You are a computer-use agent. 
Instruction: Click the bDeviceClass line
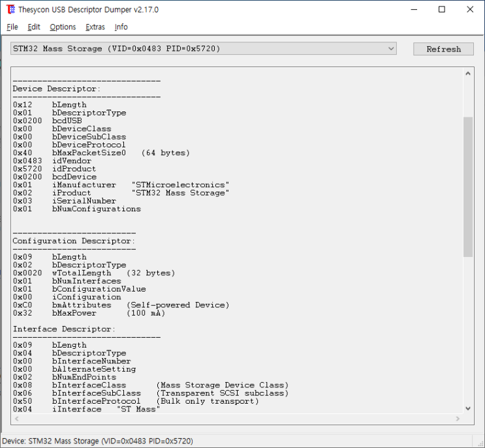[62, 129]
